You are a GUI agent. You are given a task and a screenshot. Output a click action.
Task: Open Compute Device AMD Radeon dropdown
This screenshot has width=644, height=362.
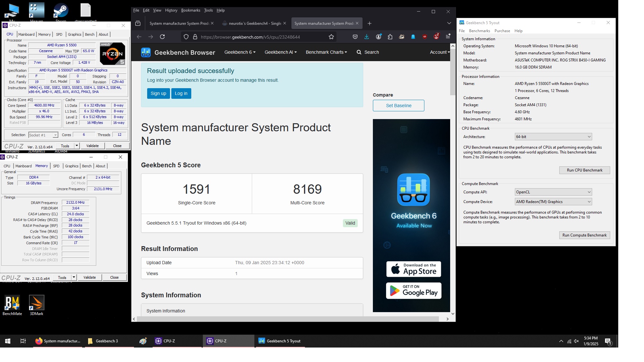pyautogui.click(x=553, y=202)
